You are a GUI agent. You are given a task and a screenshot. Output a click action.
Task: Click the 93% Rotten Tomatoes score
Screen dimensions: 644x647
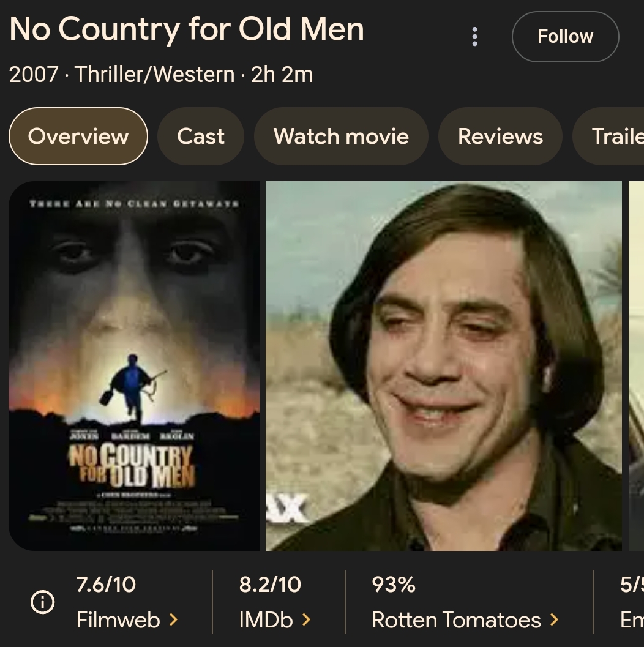click(x=394, y=585)
